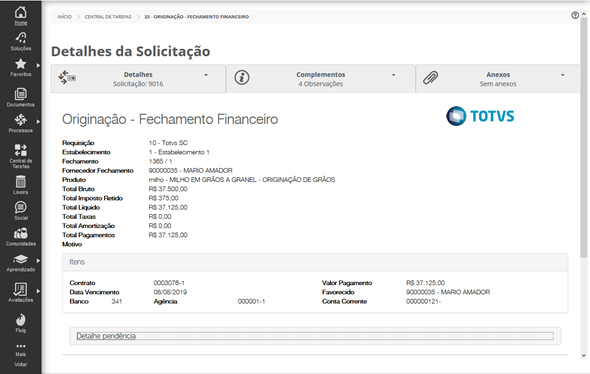
Task: Select the due date 08/08/2019
Action: point(170,292)
